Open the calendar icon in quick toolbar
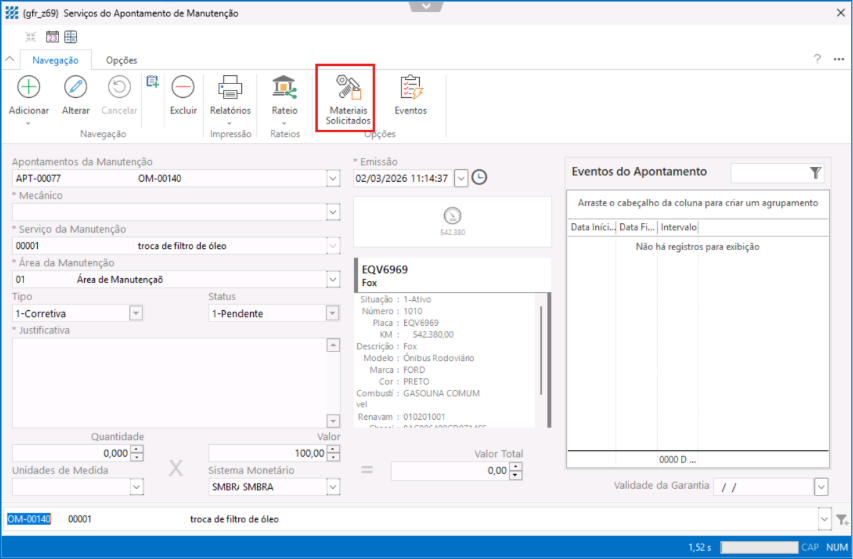The width and height of the screenshot is (853, 559). coord(52,37)
